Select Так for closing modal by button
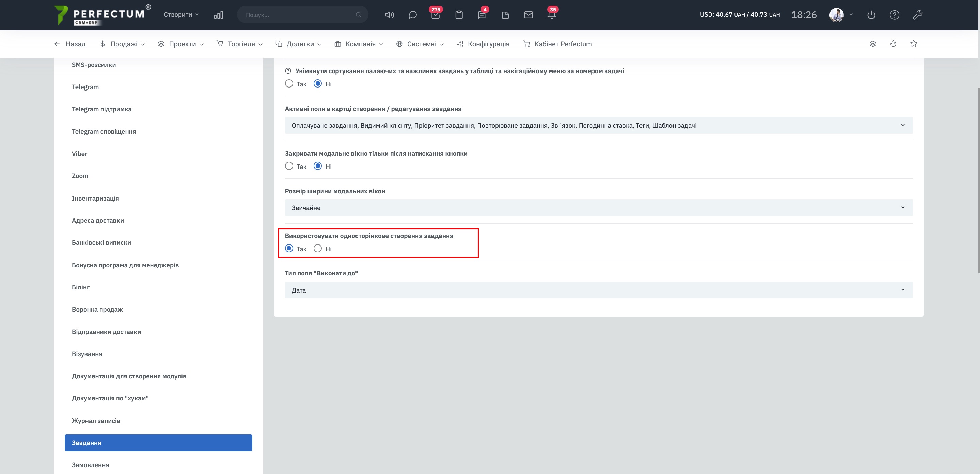 click(289, 166)
